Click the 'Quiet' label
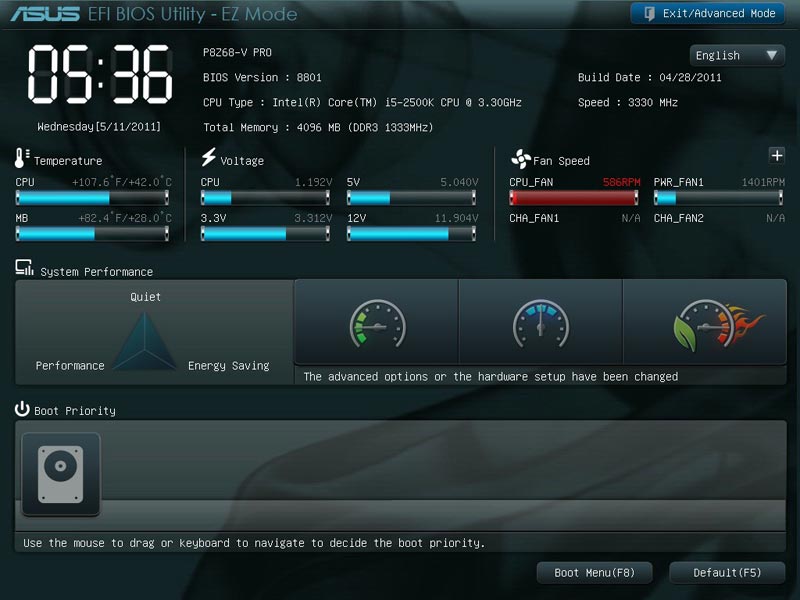This screenshot has height=600, width=800. click(x=145, y=297)
